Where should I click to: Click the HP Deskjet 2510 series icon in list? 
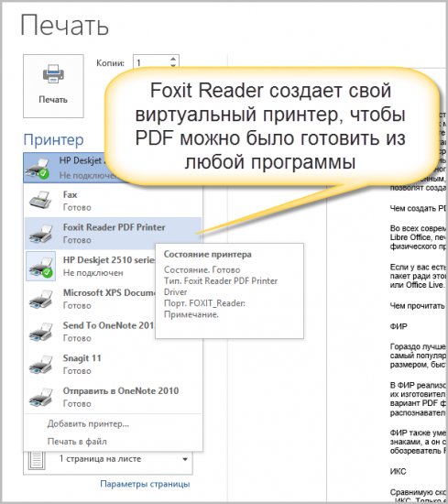coord(40,266)
